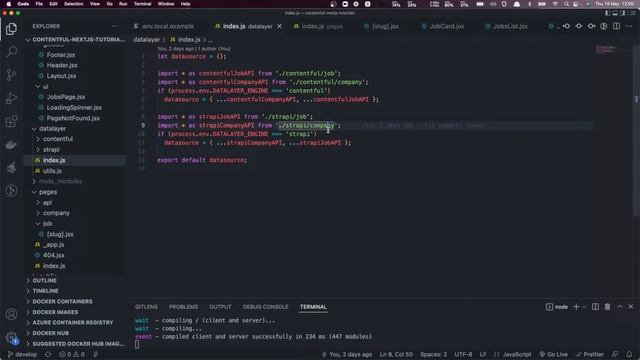This screenshot has width=640, height=360.
Task: Open the PROBLEMS panel tab
Action: pyautogui.click(x=183, y=307)
